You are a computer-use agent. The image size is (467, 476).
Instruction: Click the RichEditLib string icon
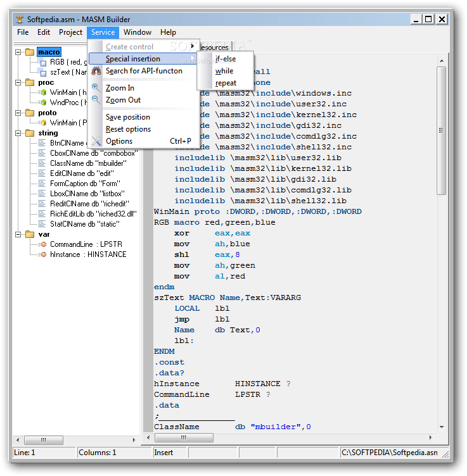[42, 214]
